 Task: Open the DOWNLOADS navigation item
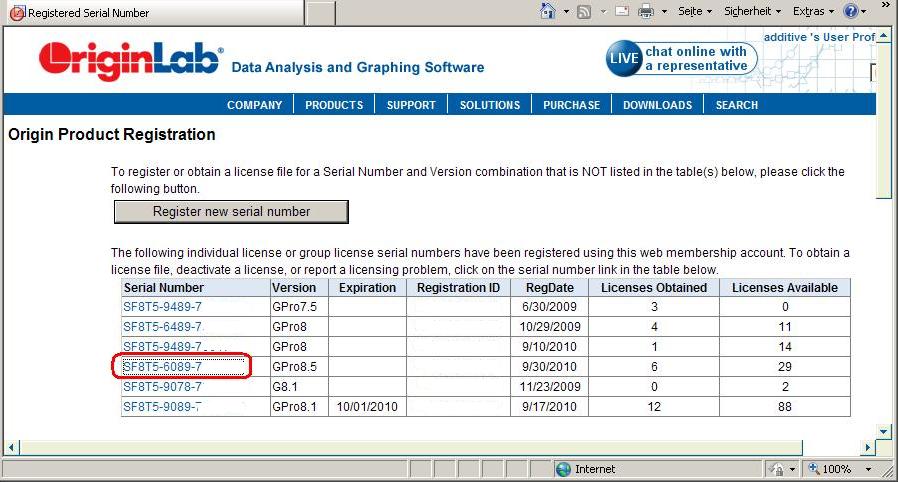[x=657, y=105]
